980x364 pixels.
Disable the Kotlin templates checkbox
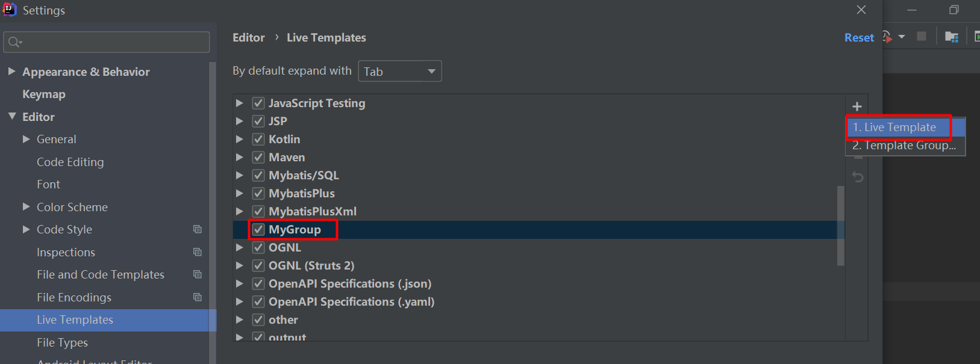[x=258, y=139]
